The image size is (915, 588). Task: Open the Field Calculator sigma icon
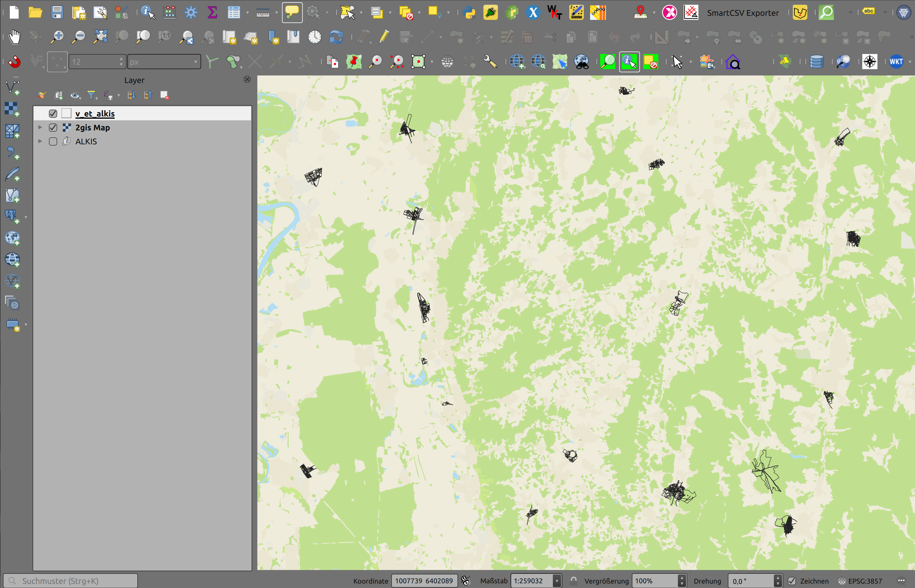pyautogui.click(x=212, y=13)
